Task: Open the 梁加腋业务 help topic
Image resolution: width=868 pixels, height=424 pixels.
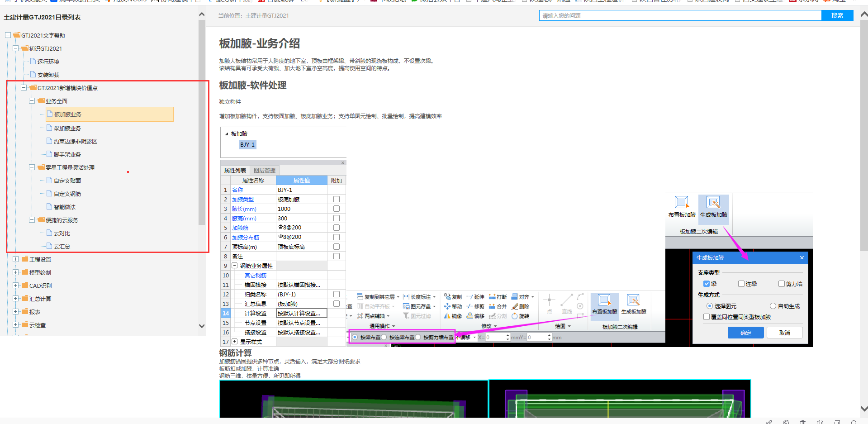Action: click(x=67, y=128)
